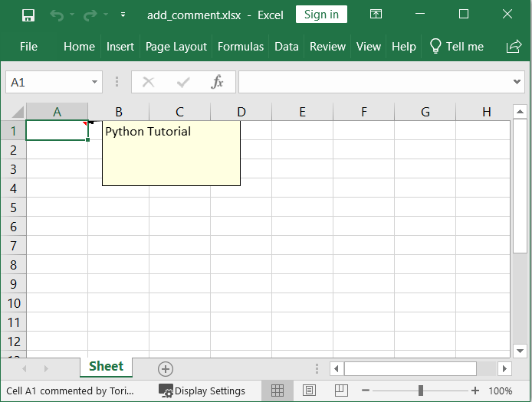Screen dimensions: 532x402
Task: Switch to the Home tab
Action: click(x=79, y=47)
